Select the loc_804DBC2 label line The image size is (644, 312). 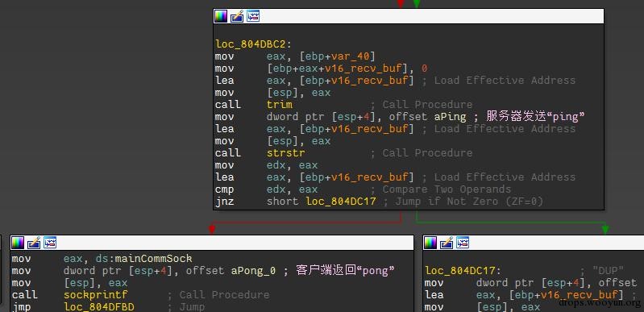tap(253, 44)
